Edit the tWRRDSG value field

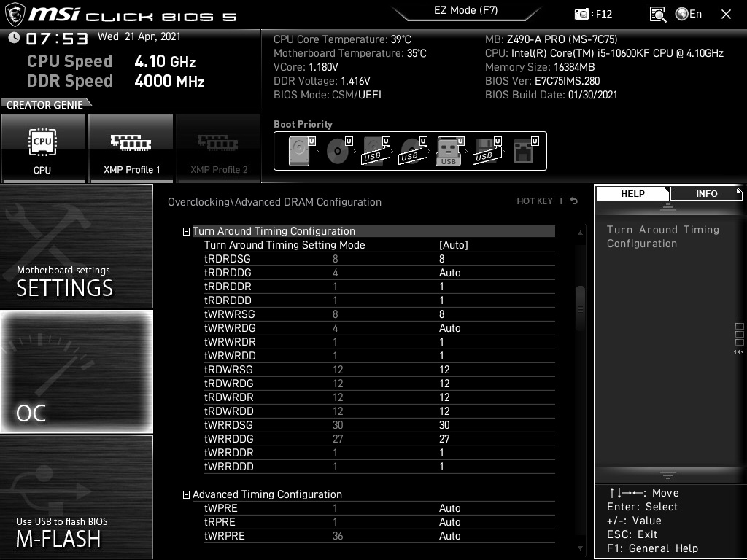444,425
